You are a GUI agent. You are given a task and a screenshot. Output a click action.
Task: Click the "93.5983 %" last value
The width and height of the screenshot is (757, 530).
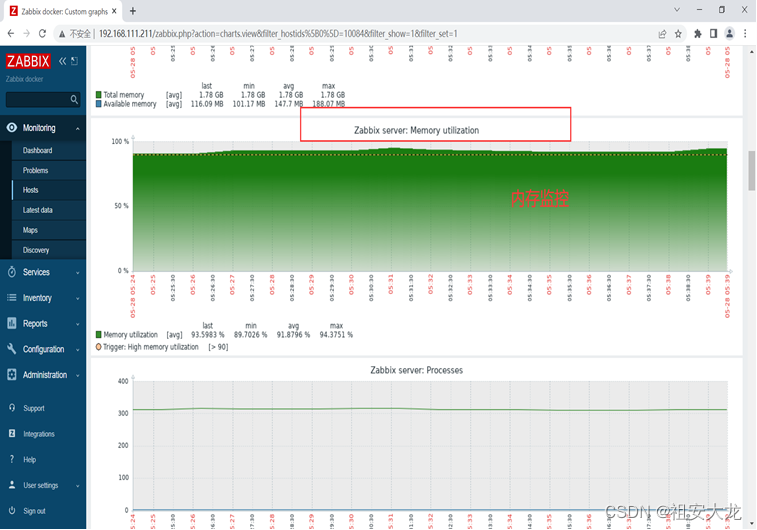tap(208, 335)
